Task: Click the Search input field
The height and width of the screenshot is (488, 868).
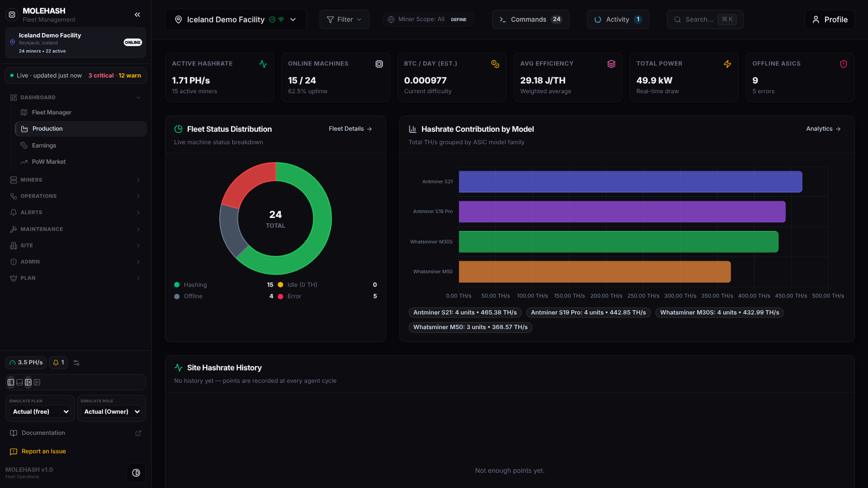Action: tap(705, 20)
